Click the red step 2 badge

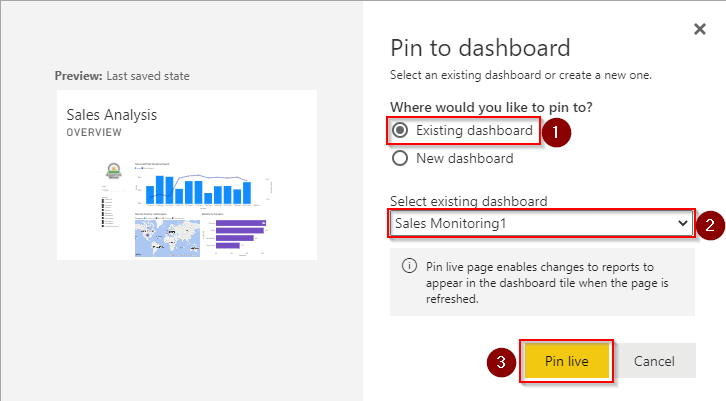pos(710,224)
